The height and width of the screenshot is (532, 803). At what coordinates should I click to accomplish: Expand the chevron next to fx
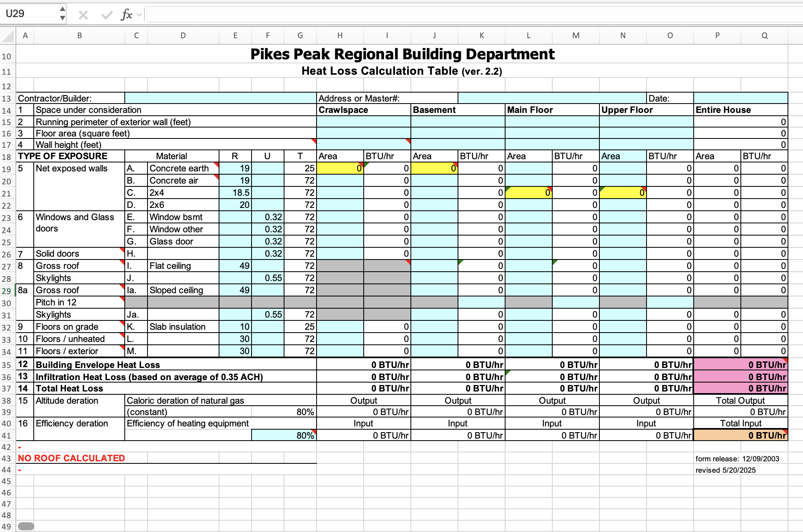[139, 15]
